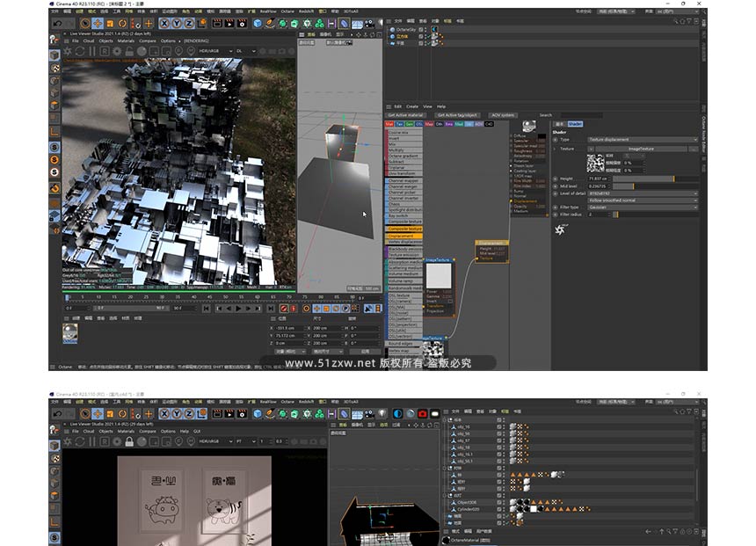Select material thumbnail in upper material manager

pos(70,333)
